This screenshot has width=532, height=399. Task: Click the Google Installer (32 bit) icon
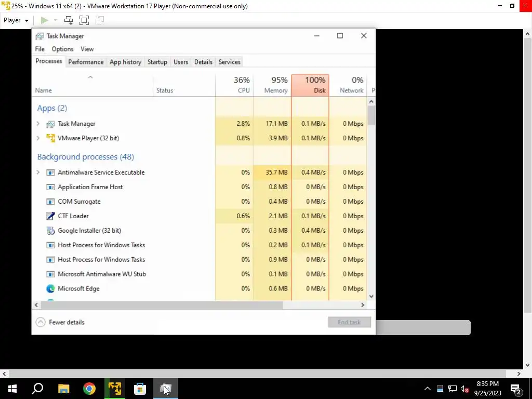[x=50, y=231]
